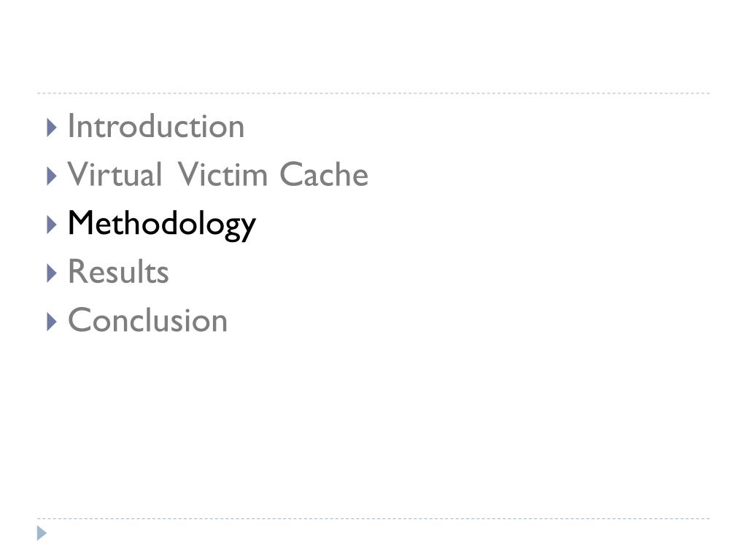Select the bullet arrow next to Conclusion
747x560 pixels.
(x=51, y=322)
